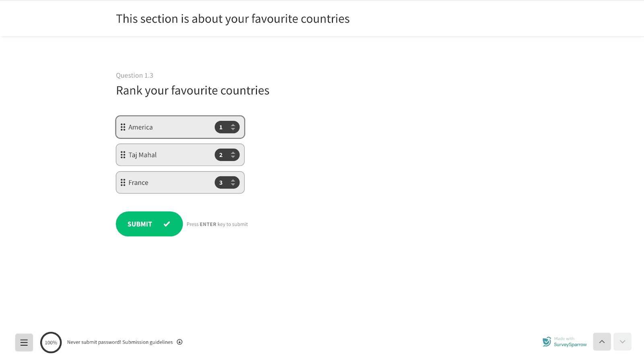
Task: Open the hamburger menu at bottom left
Action: pos(24,342)
